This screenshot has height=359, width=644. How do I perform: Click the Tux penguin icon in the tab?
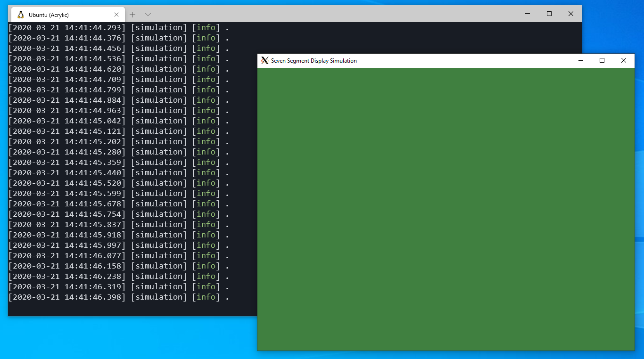pos(21,15)
